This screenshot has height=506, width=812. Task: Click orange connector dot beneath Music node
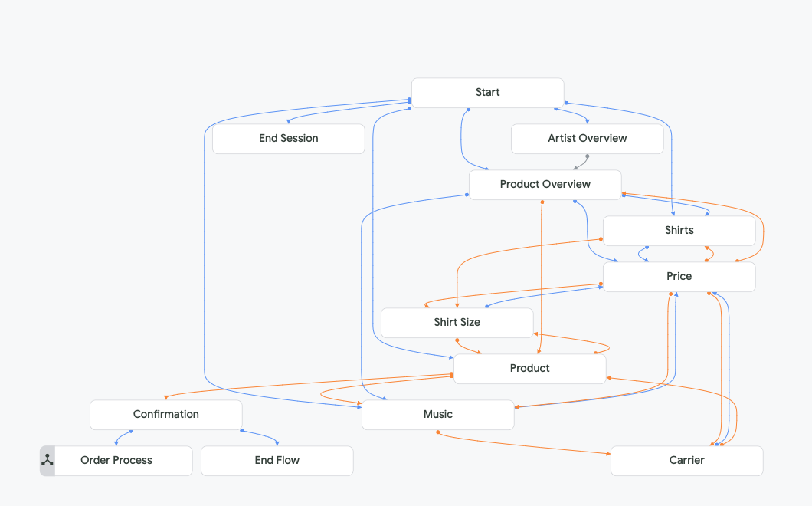[437, 432]
